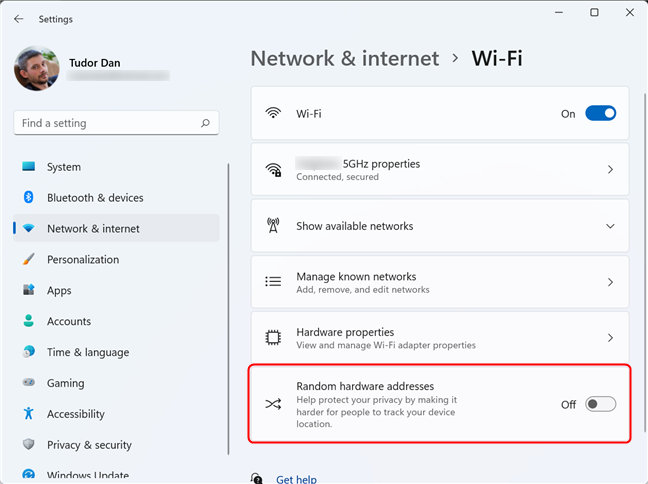This screenshot has height=484, width=648.
Task: Click the list icon for known networks
Action: 273,281
